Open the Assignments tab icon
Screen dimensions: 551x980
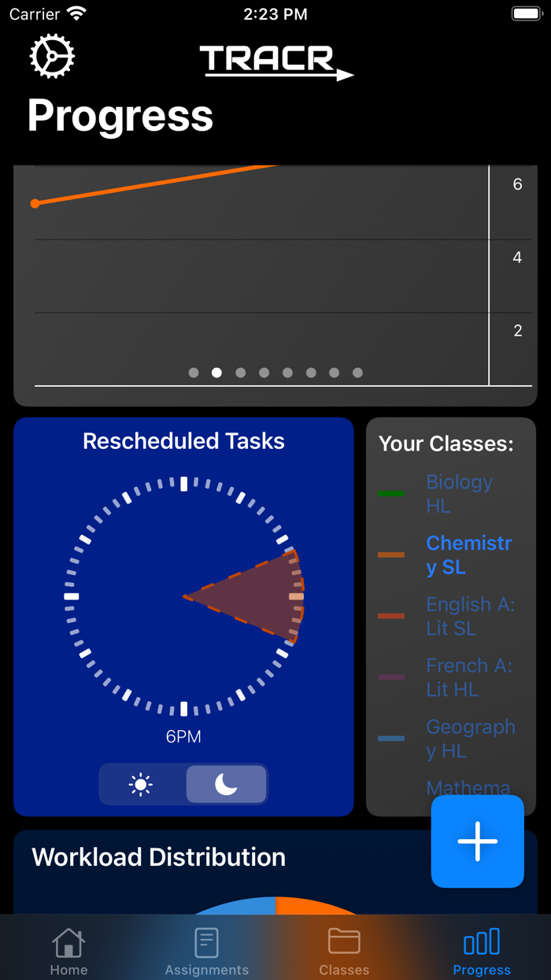coord(206,941)
